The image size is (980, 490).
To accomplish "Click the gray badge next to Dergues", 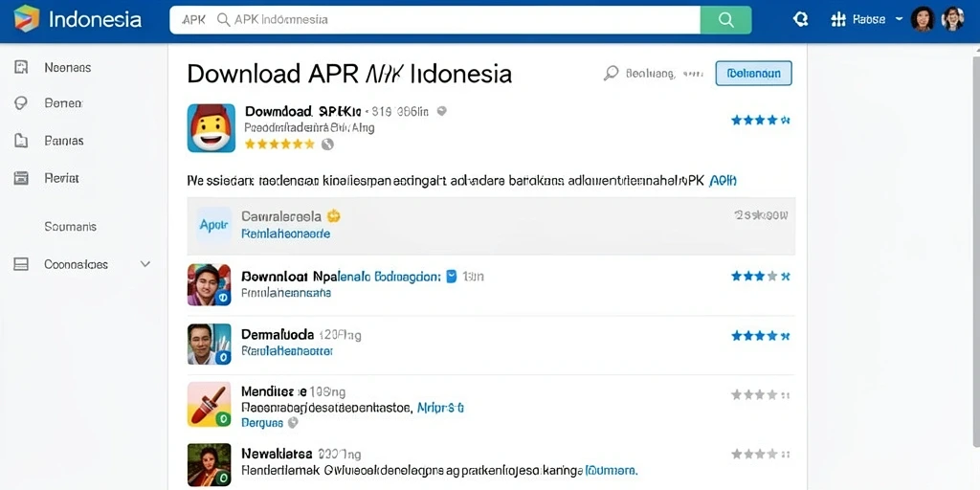I will click(293, 422).
